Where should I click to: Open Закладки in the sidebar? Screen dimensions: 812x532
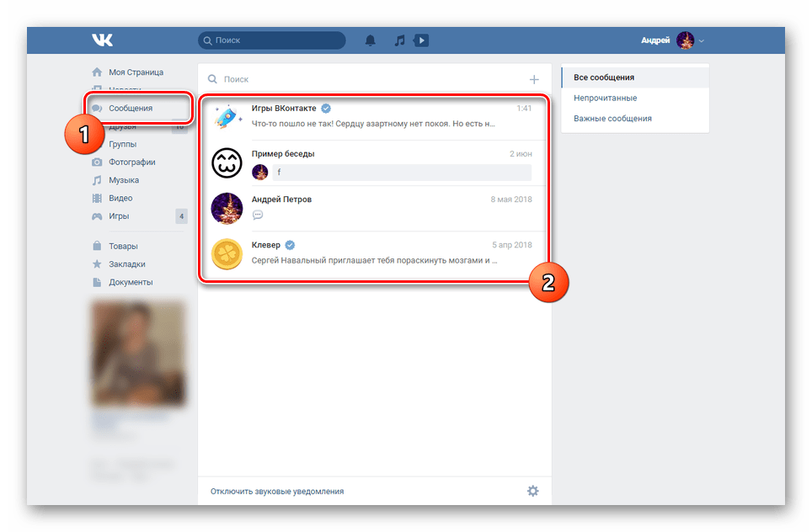(x=127, y=264)
